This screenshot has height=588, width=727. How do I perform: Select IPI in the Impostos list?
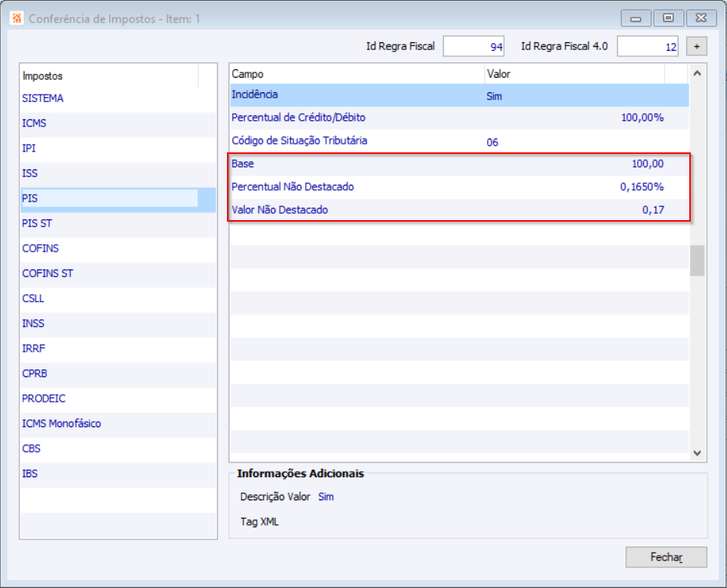118,149
